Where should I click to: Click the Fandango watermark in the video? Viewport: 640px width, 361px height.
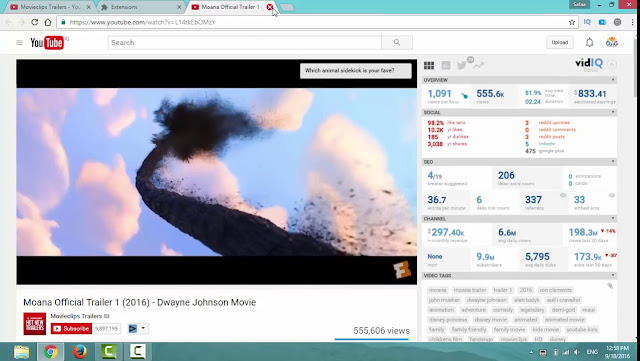tap(402, 270)
